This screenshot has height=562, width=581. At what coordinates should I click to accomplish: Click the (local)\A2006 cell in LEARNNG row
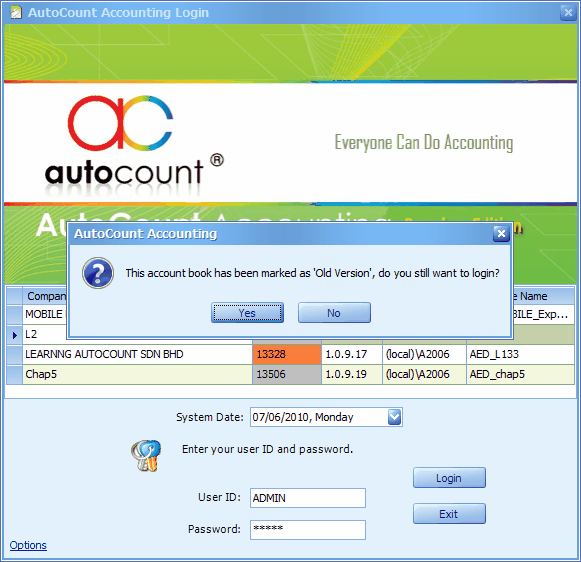point(424,355)
